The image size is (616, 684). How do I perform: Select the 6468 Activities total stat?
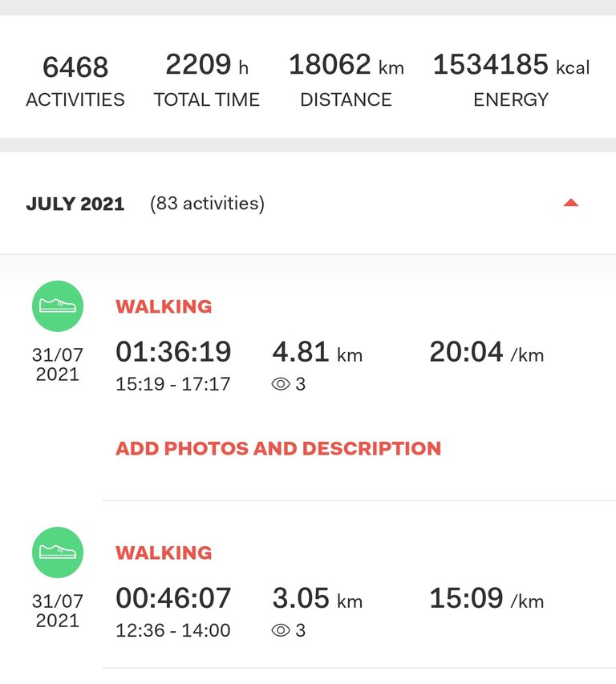75,81
